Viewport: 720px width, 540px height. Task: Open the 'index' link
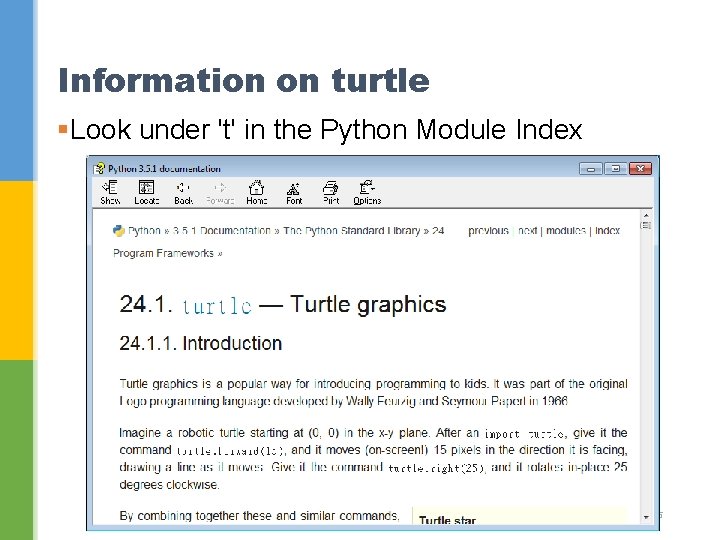tap(608, 231)
